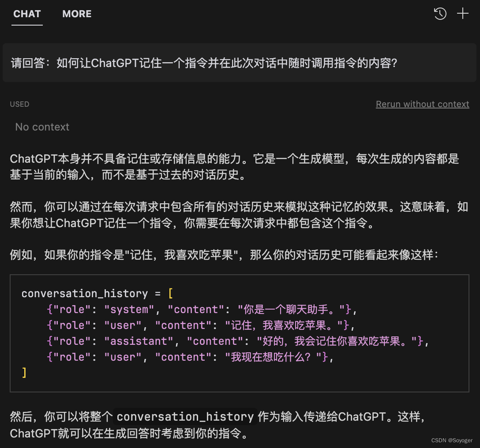Viewport: 480px width, 448px height.
Task: Click the assistant role code line
Action: (x=237, y=341)
